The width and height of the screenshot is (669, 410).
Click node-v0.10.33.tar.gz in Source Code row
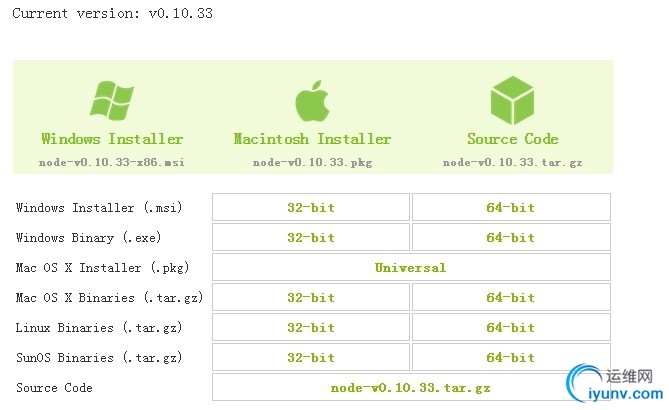pos(410,387)
